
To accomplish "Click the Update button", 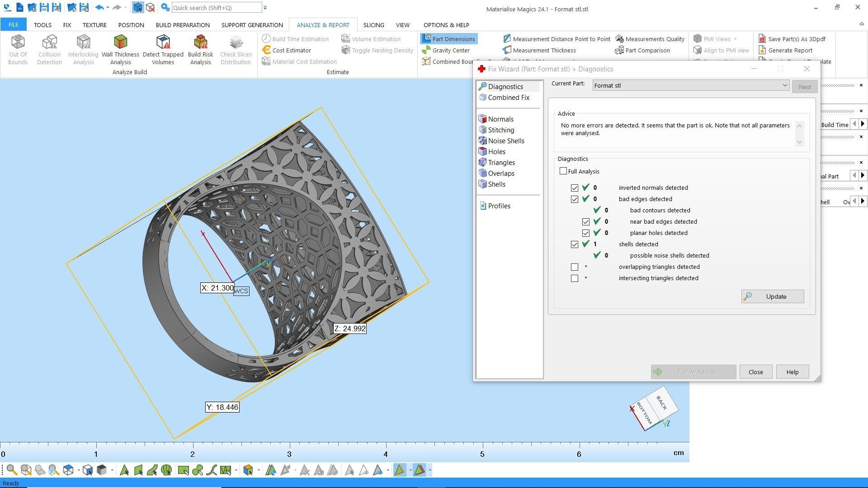I will pyautogui.click(x=772, y=296).
